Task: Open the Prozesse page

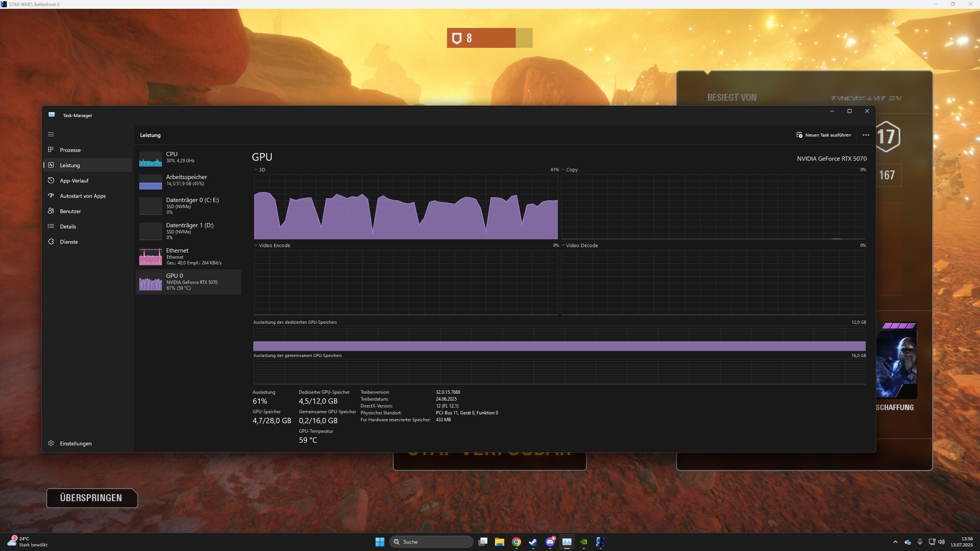Action: (x=70, y=150)
